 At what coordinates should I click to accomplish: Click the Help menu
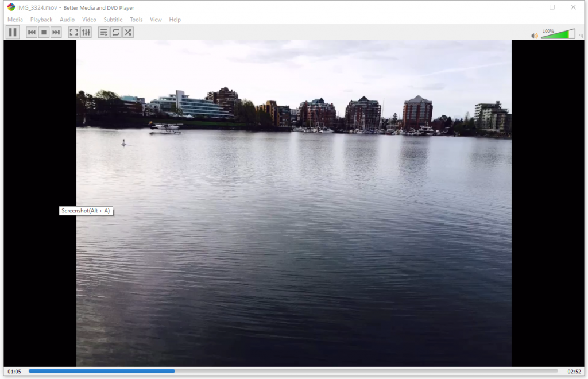(175, 20)
